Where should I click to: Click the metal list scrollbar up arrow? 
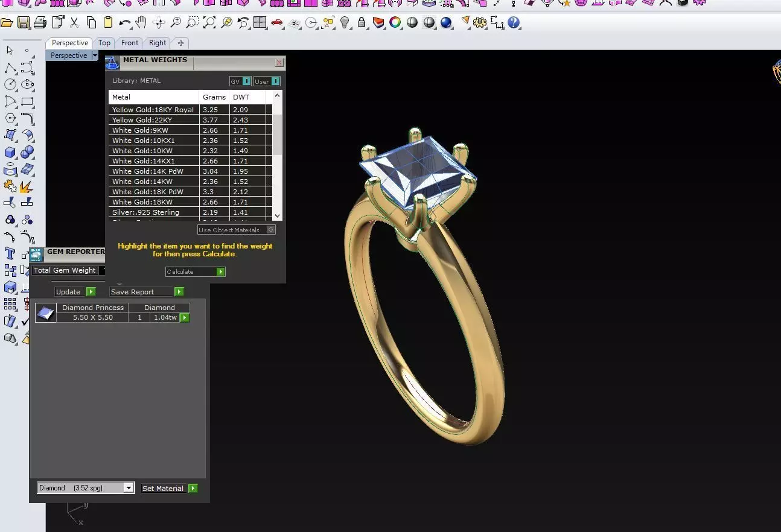click(277, 95)
